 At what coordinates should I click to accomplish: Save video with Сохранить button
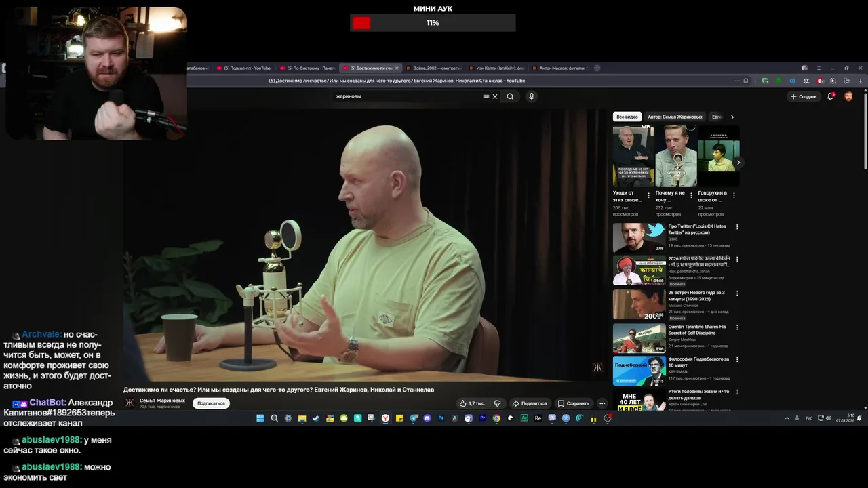[x=574, y=403]
